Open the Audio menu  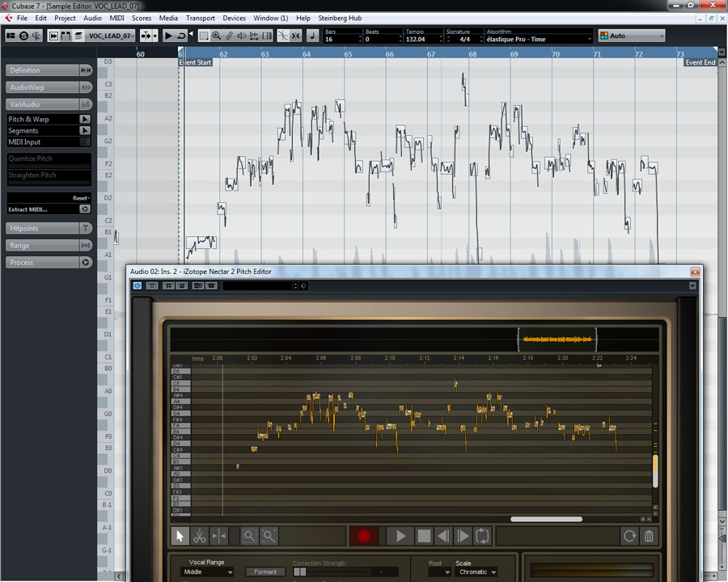click(93, 18)
